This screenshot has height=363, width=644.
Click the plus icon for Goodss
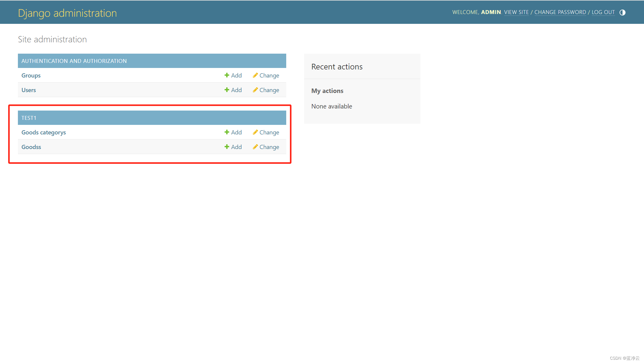(x=227, y=147)
